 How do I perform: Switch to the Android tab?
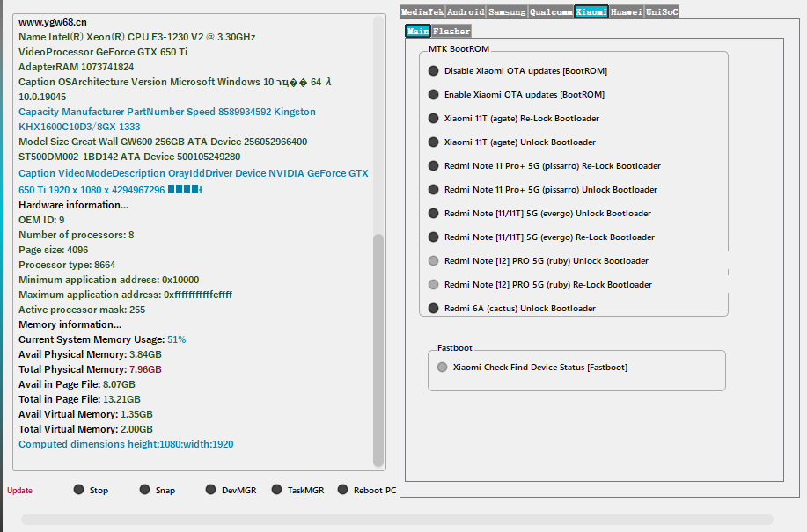tap(466, 11)
